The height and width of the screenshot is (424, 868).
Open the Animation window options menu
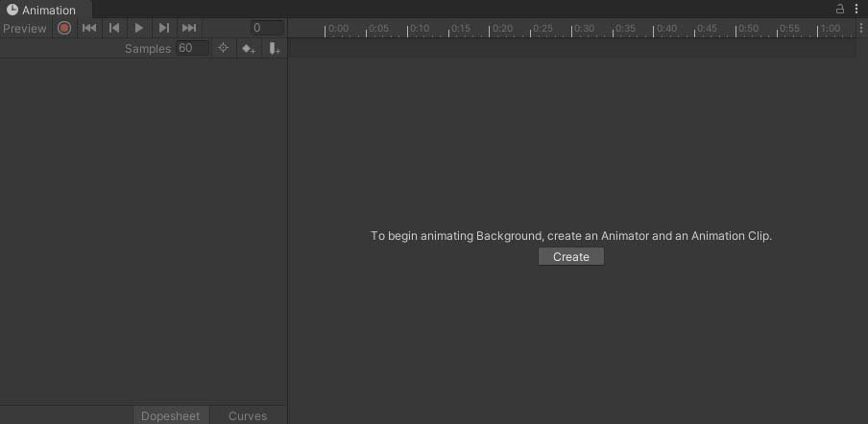[x=856, y=9]
